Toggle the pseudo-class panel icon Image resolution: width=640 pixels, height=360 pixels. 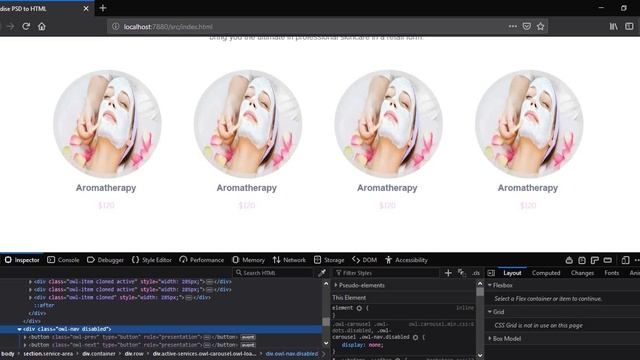462,273
